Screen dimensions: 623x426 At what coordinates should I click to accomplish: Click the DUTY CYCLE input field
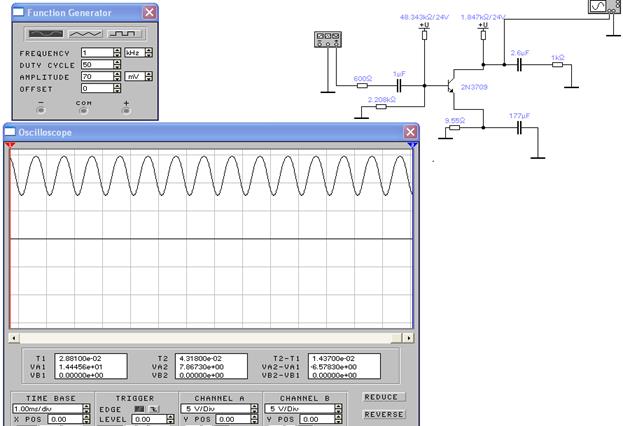pyautogui.click(x=97, y=64)
